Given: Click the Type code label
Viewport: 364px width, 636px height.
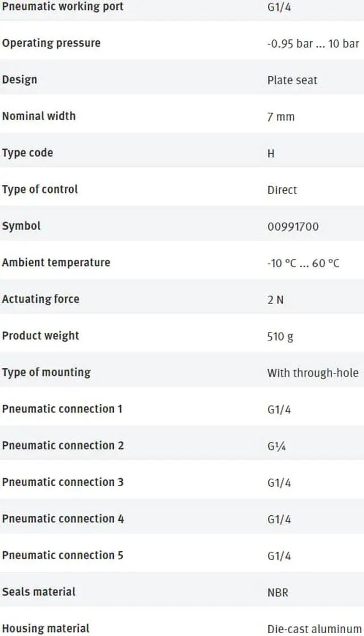Looking at the screenshot, I should pyautogui.click(x=27, y=153).
